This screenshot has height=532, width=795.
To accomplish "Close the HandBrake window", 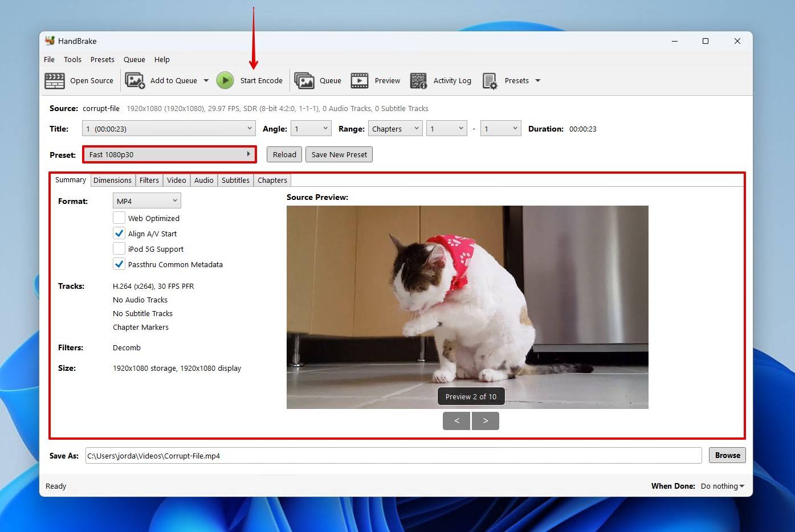I will (x=737, y=41).
